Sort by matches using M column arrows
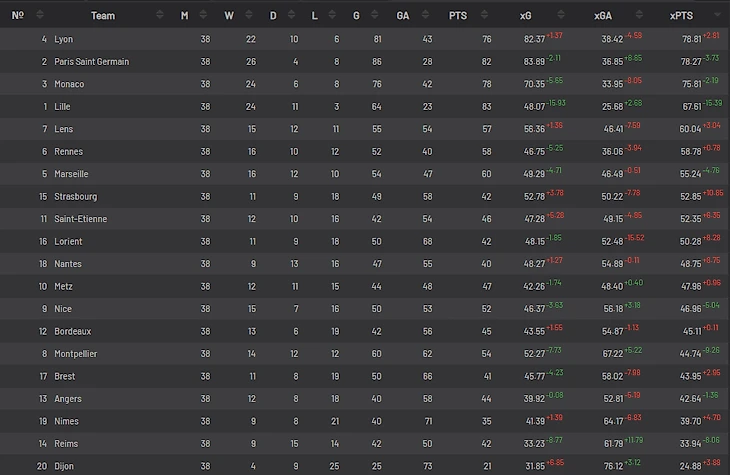 point(203,15)
